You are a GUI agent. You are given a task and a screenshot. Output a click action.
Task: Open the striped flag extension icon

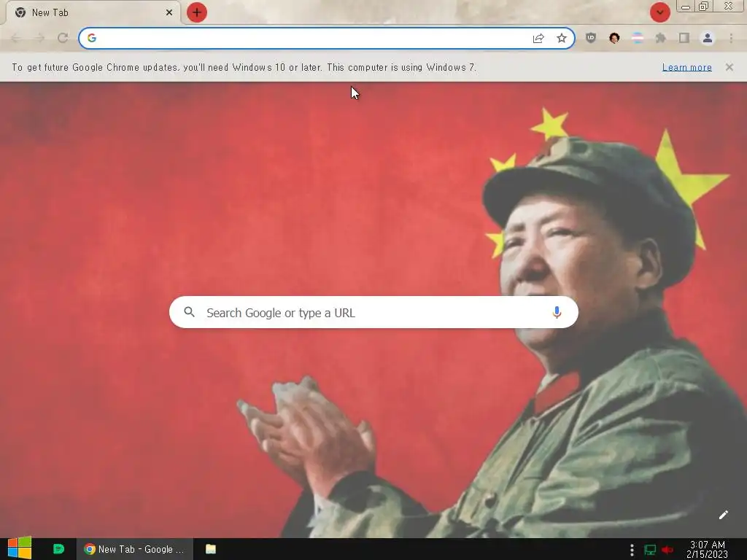(638, 38)
